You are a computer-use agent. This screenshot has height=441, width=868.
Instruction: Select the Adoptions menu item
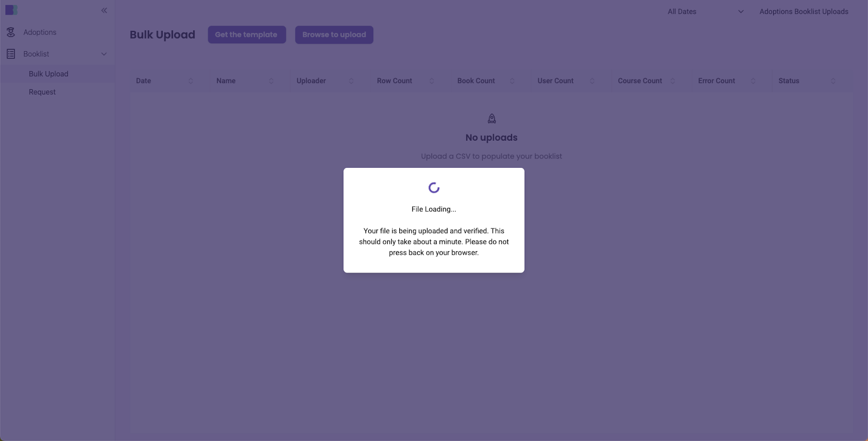[x=40, y=33]
